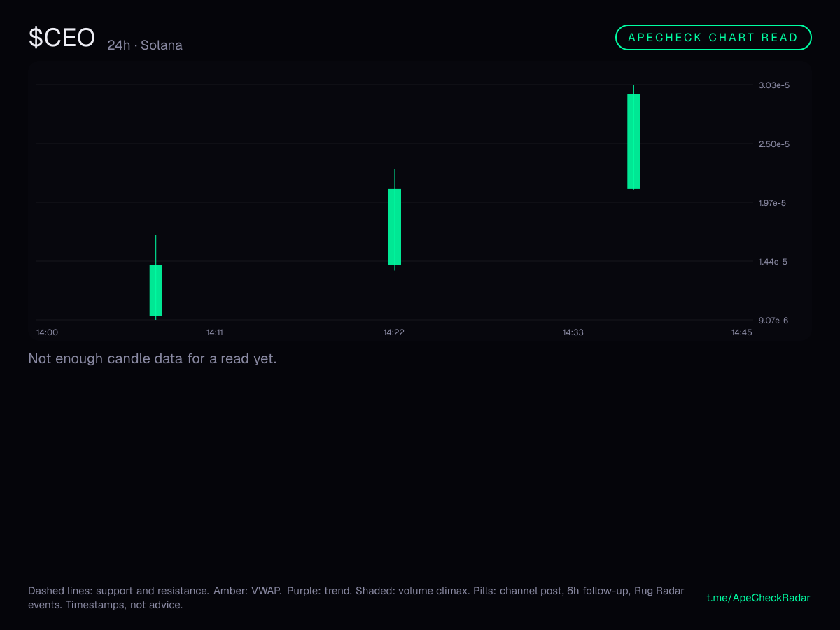Viewport: 840px width, 630px height.
Task: Click the 14:11 time axis label
Action: [x=214, y=332]
